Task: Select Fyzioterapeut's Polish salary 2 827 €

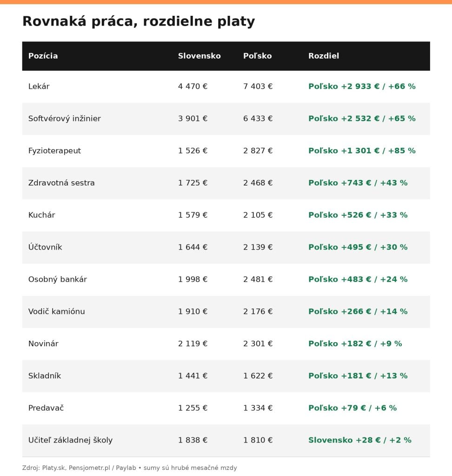Action: [x=258, y=151]
